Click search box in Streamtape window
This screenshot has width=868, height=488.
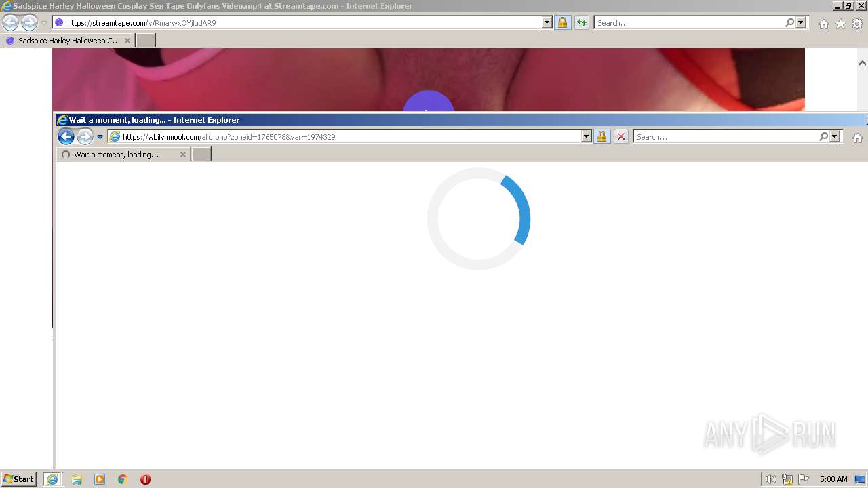[x=688, y=23]
